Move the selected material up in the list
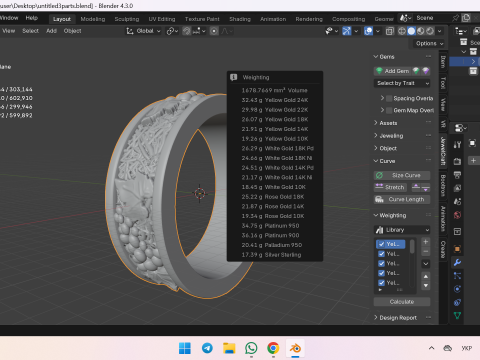480x360 pixels. coord(426,276)
